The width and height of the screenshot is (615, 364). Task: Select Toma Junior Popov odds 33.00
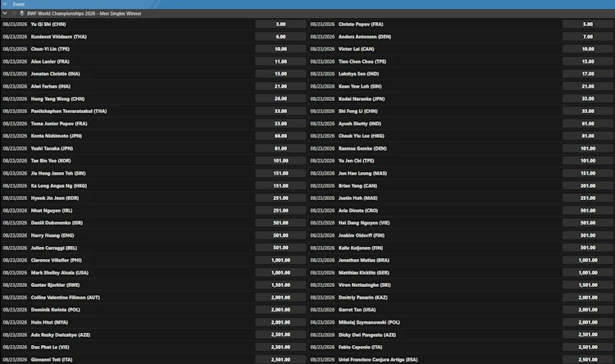(280, 124)
